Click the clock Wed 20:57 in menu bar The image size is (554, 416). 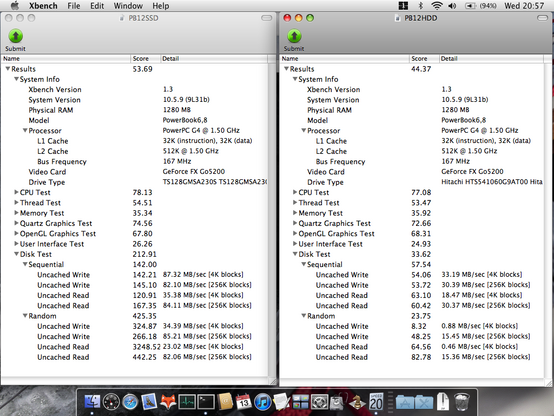(524, 6)
